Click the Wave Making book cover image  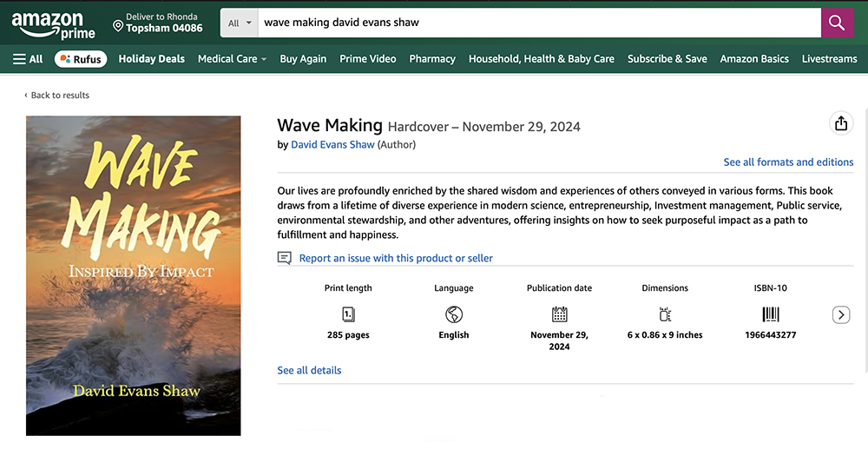click(134, 275)
